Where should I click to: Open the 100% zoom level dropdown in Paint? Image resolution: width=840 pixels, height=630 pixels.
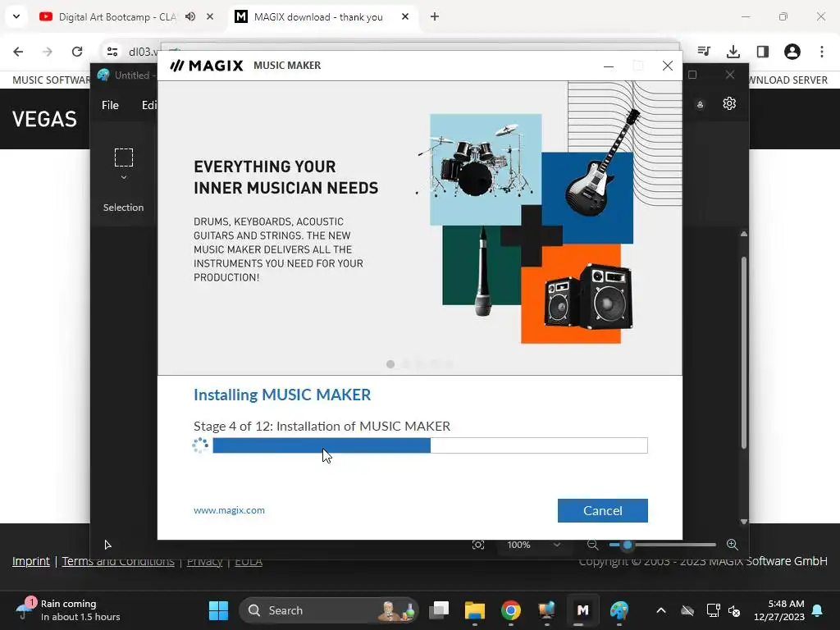533,545
